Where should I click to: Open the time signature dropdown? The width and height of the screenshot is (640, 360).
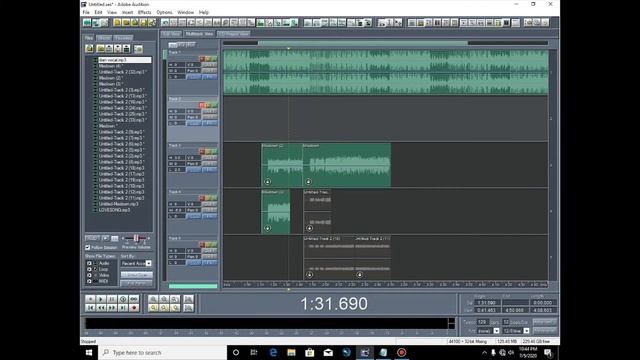coord(527,331)
